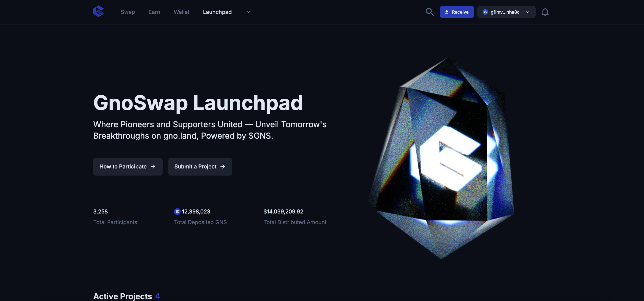Click the Receive button

click(457, 12)
